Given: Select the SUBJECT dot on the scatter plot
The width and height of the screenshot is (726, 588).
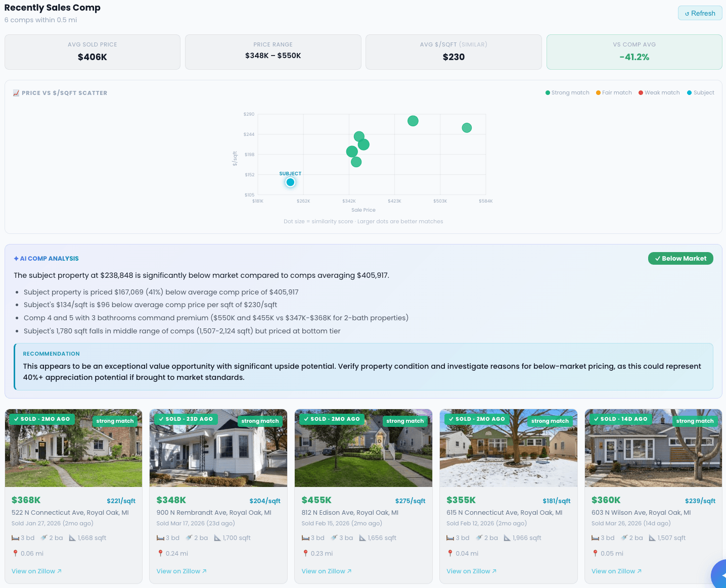Looking at the screenshot, I should [x=290, y=182].
